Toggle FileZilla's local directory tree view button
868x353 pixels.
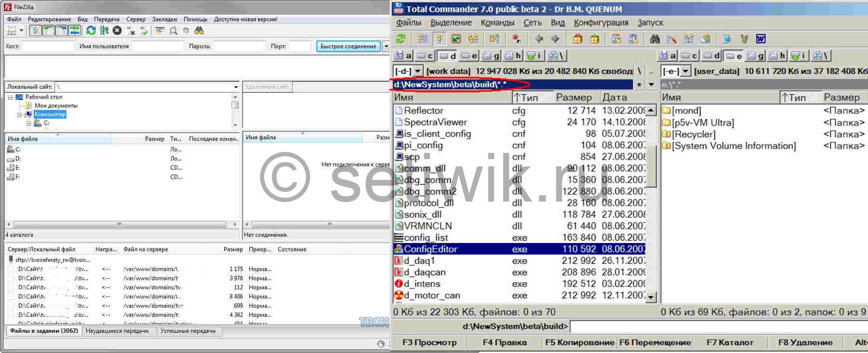pyautogui.click(x=48, y=30)
